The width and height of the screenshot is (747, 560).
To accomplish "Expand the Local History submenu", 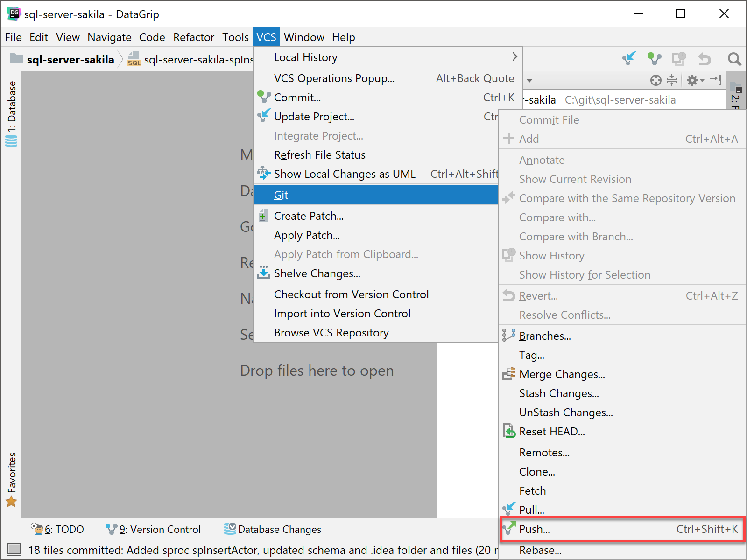I will pos(388,57).
